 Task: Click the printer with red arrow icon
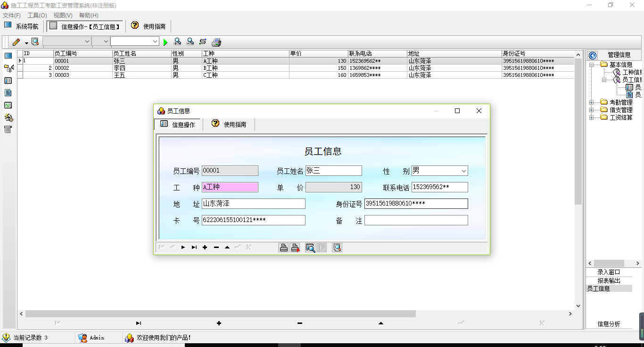tap(295, 248)
